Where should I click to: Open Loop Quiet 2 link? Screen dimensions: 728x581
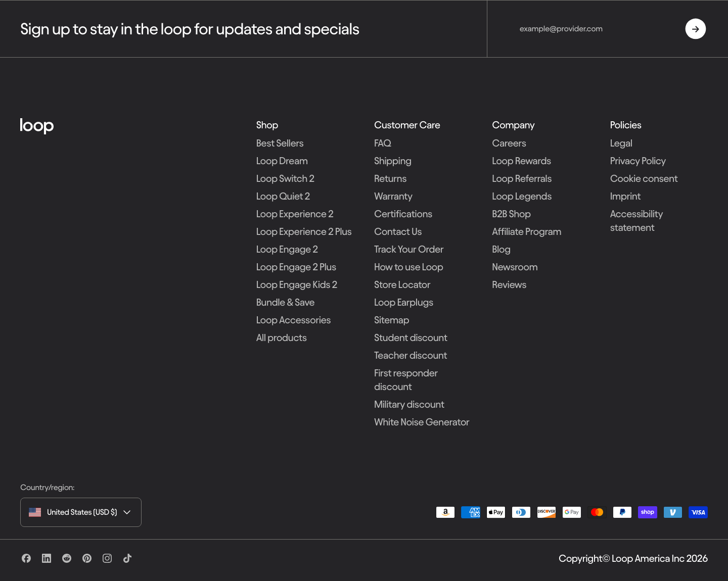coord(283,196)
